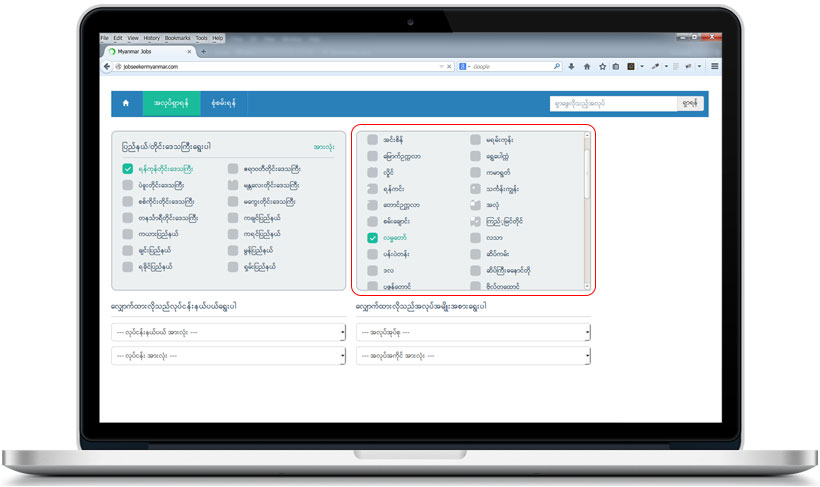The height and width of the screenshot is (487, 820).
Task: Click the green အားလုံး (all) link
Action: [324, 147]
